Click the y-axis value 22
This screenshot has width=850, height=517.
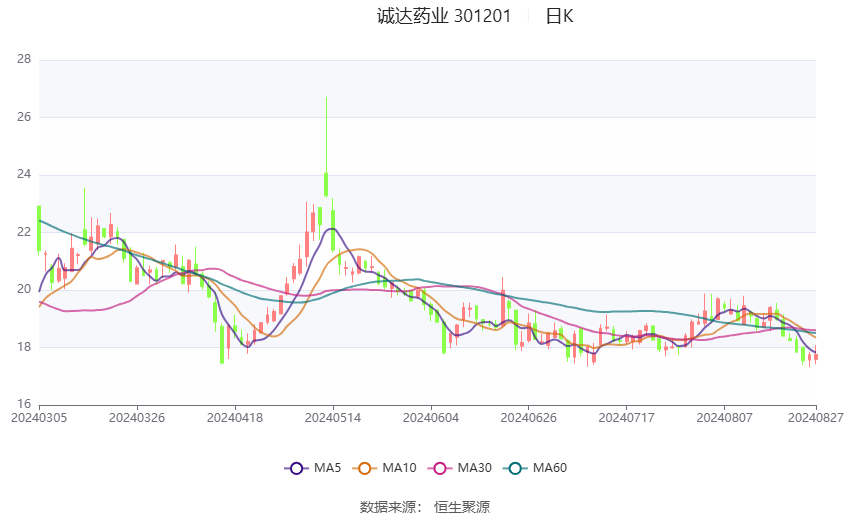coord(24,231)
